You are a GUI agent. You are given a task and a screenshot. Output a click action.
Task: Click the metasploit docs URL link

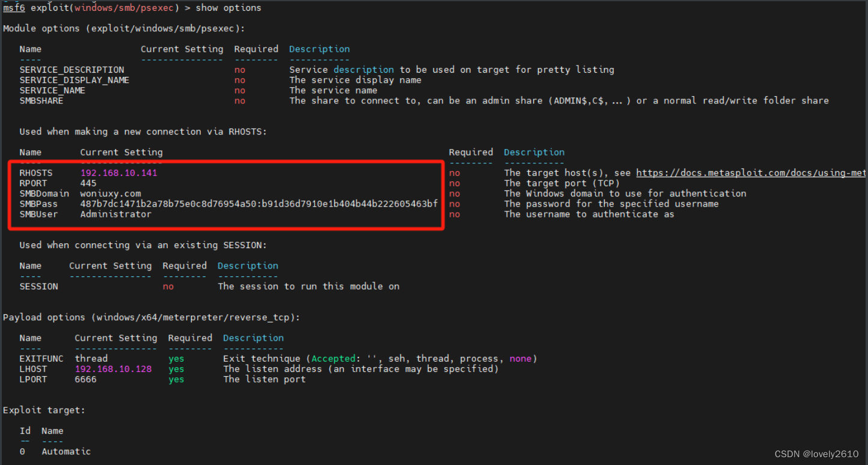[x=752, y=173]
